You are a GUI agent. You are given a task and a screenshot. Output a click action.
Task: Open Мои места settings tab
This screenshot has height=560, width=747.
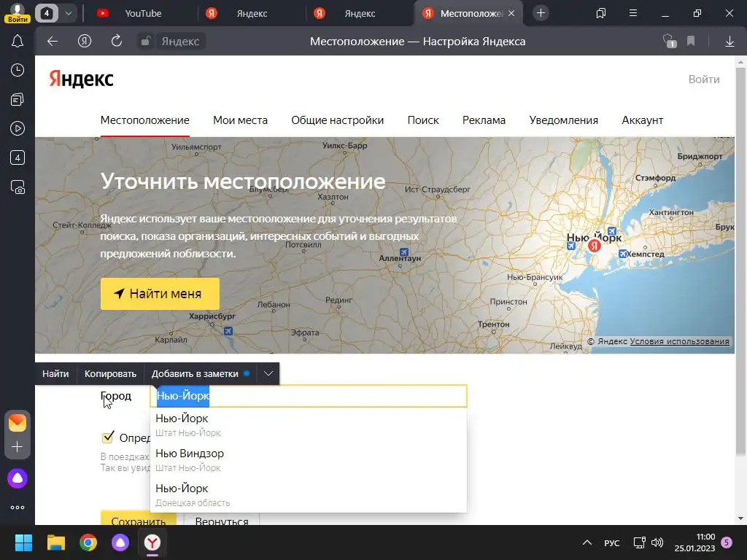coord(240,120)
